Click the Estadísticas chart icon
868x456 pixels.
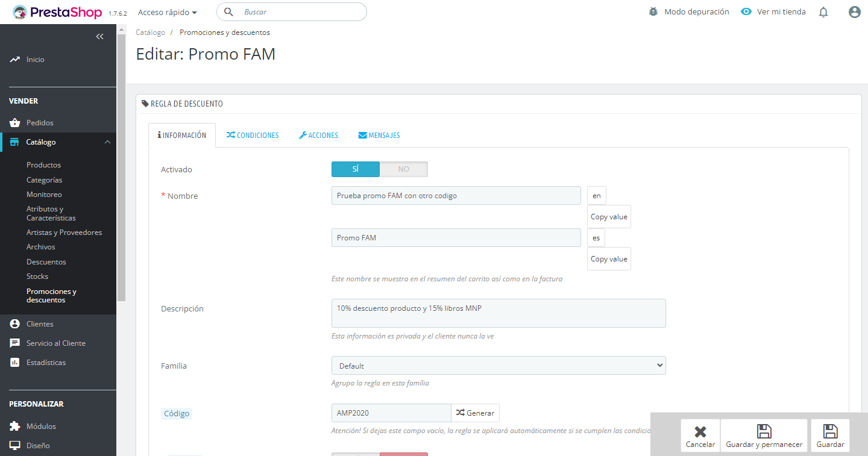click(15, 363)
